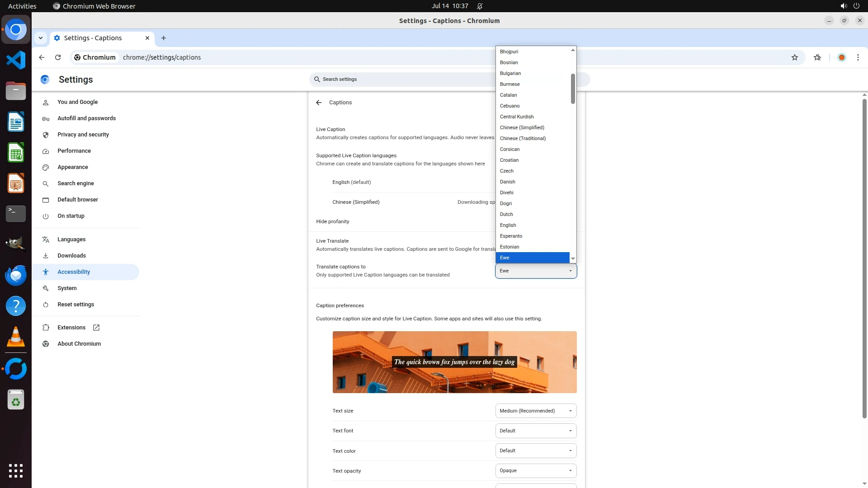Expand the Text font dropdown
The height and width of the screenshot is (488, 868).
click(x=536, y=431)
